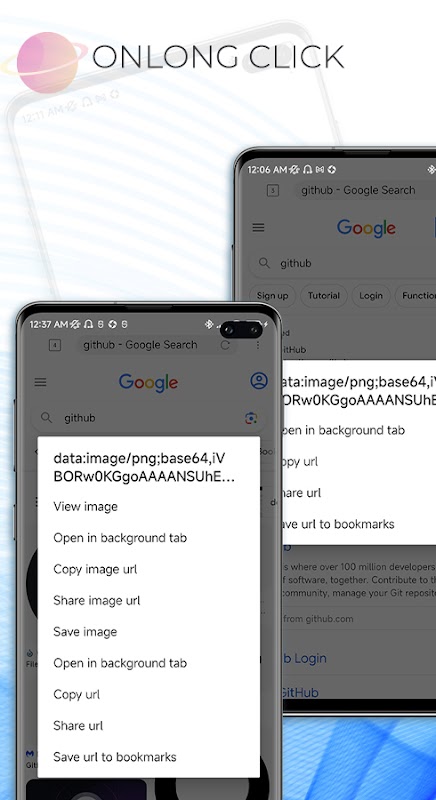Viewport: 436px width, 800px height.
Task: Tap the Google logo on the back phone
Action: click(366, 228)
